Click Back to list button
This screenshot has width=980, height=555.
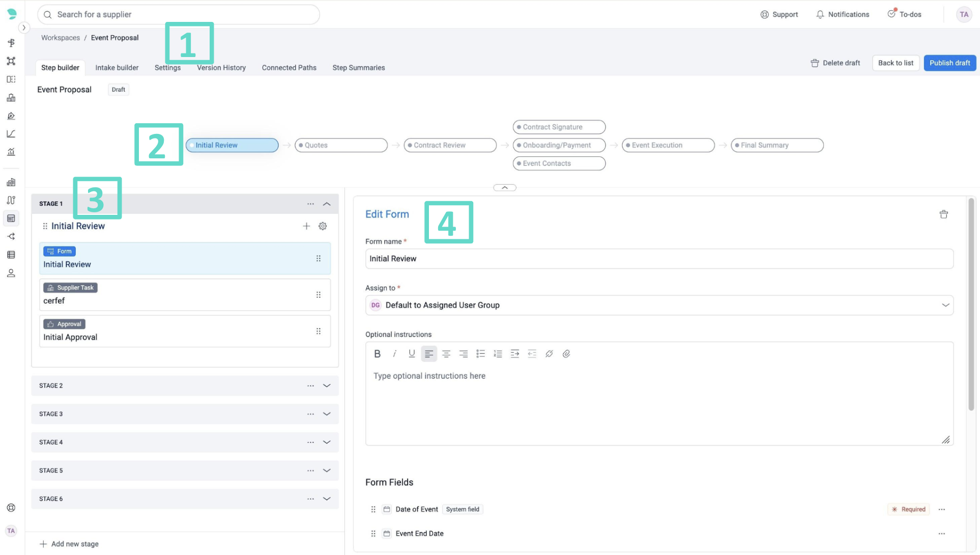[896, 63]
